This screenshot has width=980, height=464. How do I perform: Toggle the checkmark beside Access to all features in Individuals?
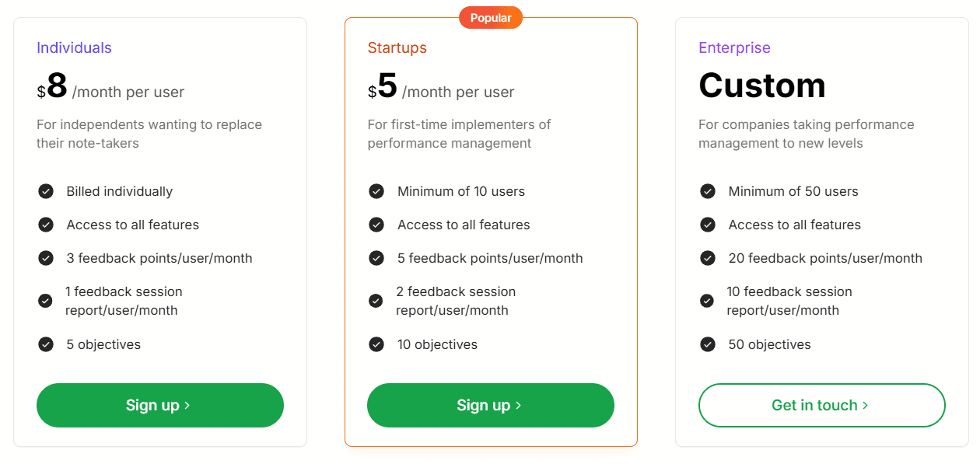pyautogui.click(x=45, y=225)
